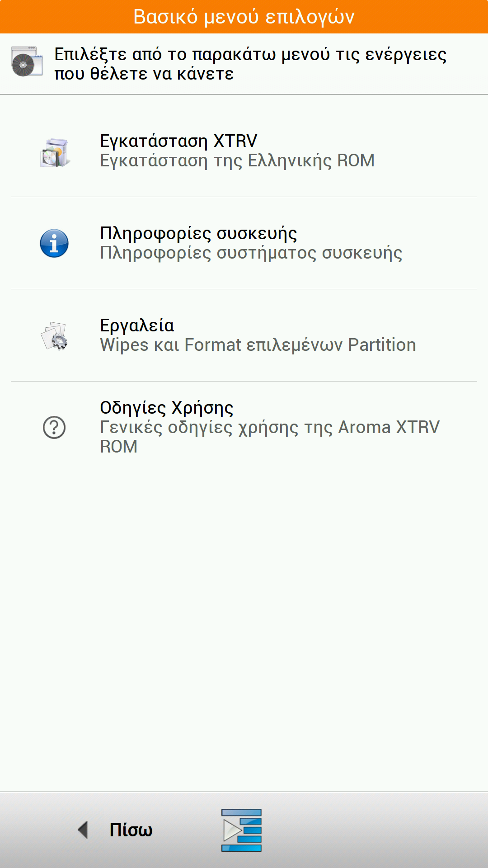Tap Πληροφορίες συστήματος συσκευής description
Image resolution: width=488 pixels, height=868 pixels.
click(x=251, y=253)
